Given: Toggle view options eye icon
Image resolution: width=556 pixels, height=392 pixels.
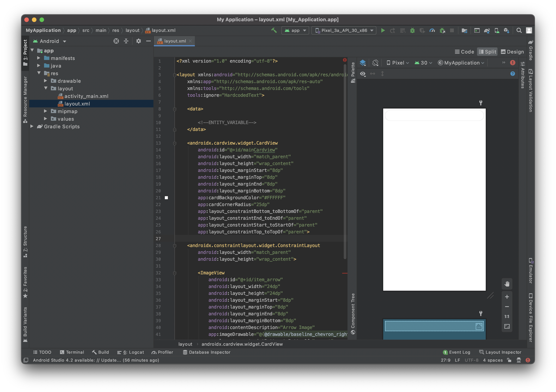Looking at the screenshot, I should point(363,74).
